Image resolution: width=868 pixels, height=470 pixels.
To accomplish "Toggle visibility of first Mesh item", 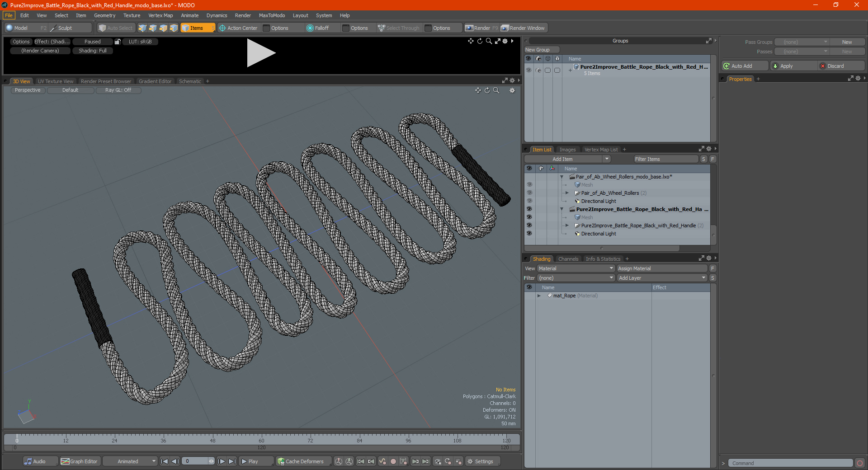I will click(x=529, y=185).
